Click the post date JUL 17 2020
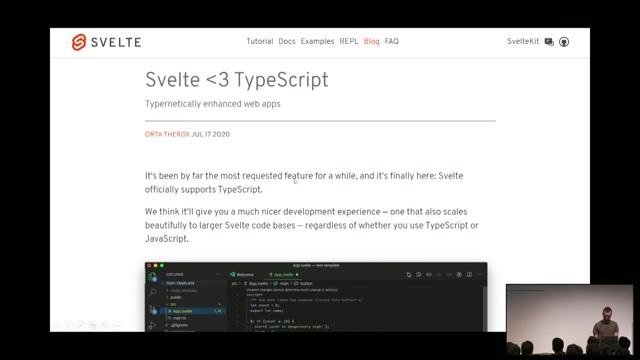640x360 pixels. (x=211, y=134)
